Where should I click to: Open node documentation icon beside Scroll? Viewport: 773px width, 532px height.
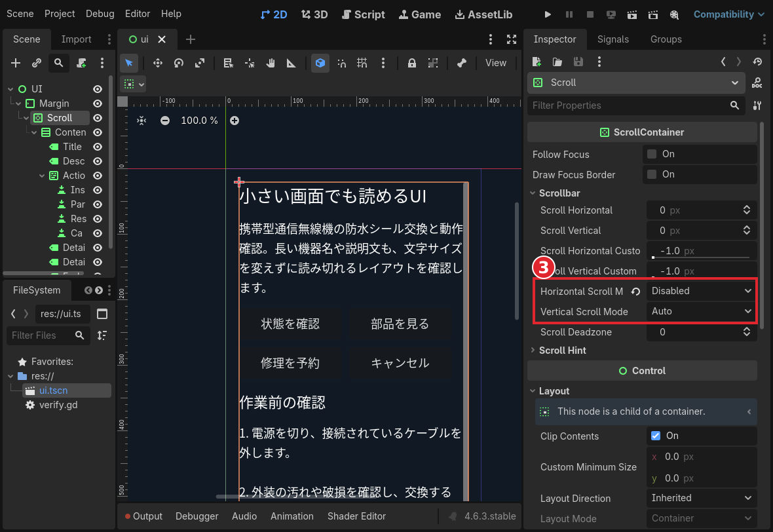[757, 83]
